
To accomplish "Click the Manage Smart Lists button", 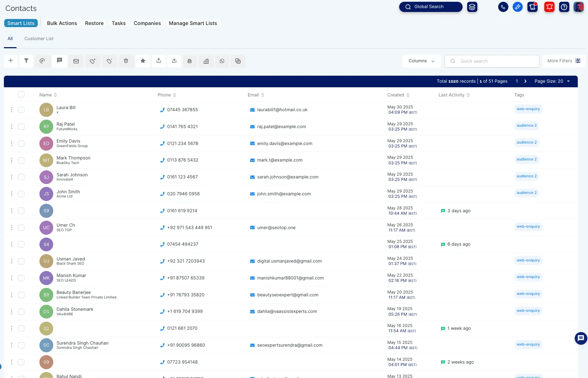I will [x=193, y=23].
